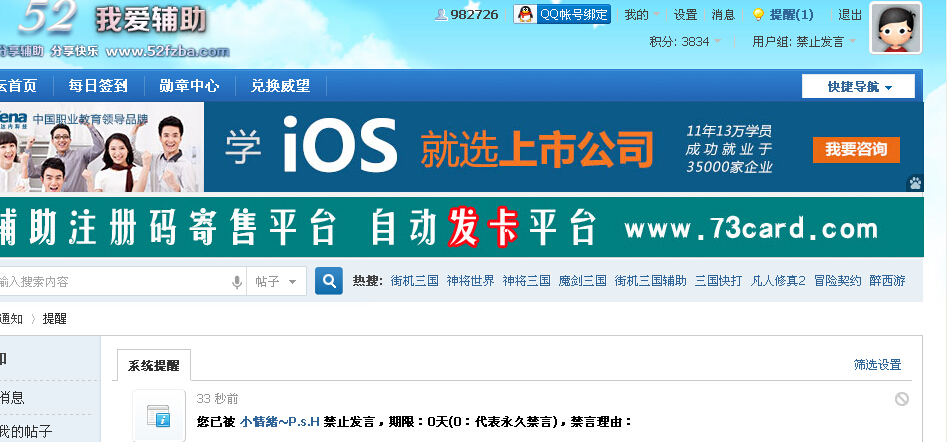947x442 pixels.
Task: Click hot search 醉西游
Action: 887,281
